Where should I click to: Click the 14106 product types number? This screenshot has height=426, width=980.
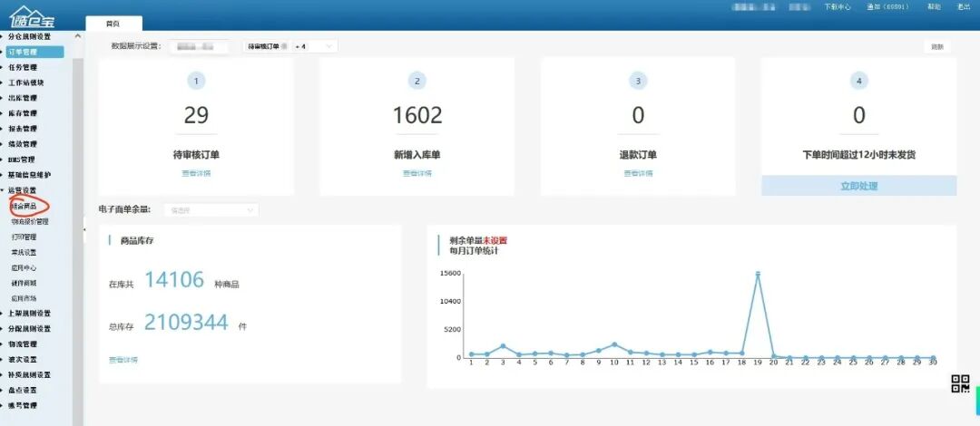(x=174, y=280)
